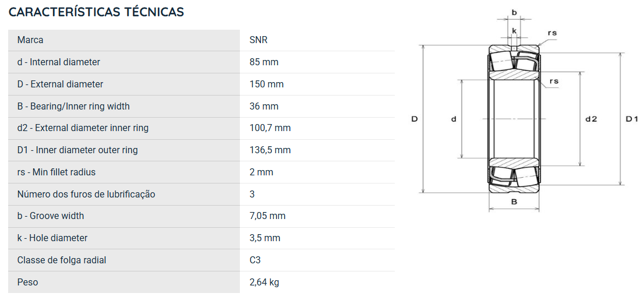644x300 pixels.
Task: Select the D1 - Inner diameter outer ring label
Action: pos(77,150)
